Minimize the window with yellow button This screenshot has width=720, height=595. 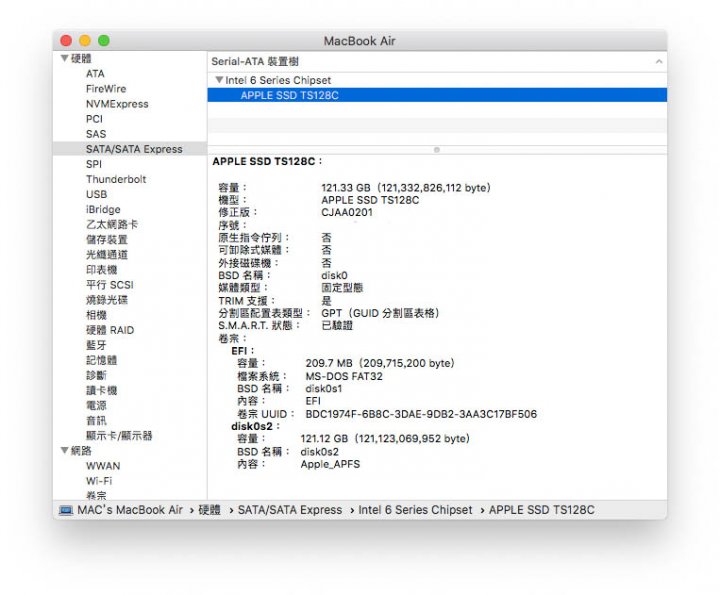point(85,40)
